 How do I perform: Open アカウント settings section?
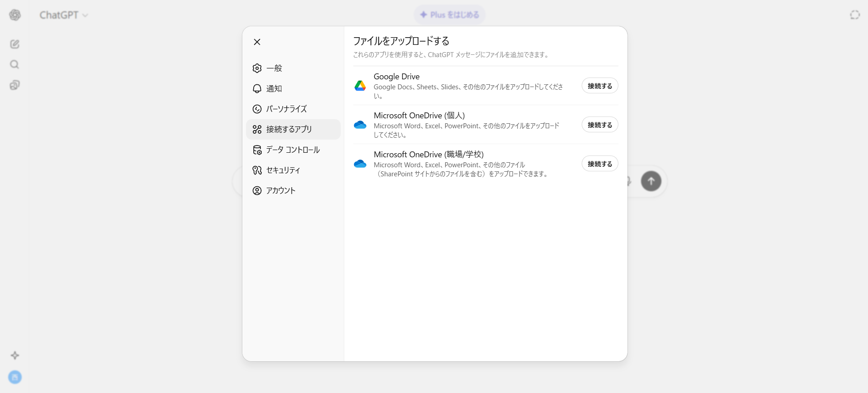point(280,190)
